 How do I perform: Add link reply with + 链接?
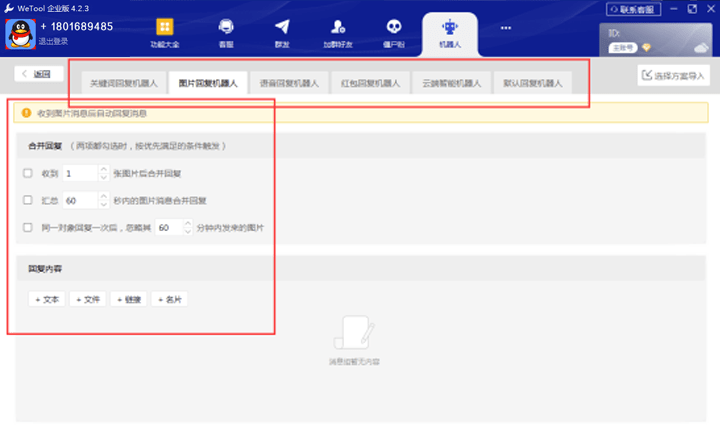pos(129,299)
